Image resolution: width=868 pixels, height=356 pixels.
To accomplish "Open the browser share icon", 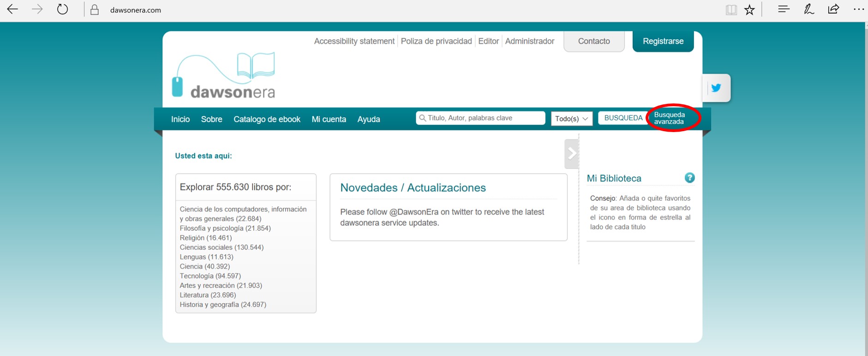I will point(833,10).
